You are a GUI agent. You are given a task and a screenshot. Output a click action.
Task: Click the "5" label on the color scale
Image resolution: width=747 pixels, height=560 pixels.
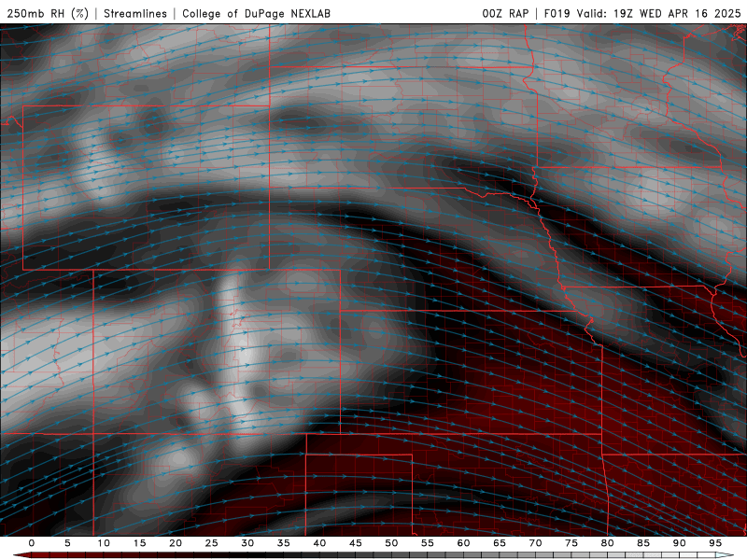(67, 543)
